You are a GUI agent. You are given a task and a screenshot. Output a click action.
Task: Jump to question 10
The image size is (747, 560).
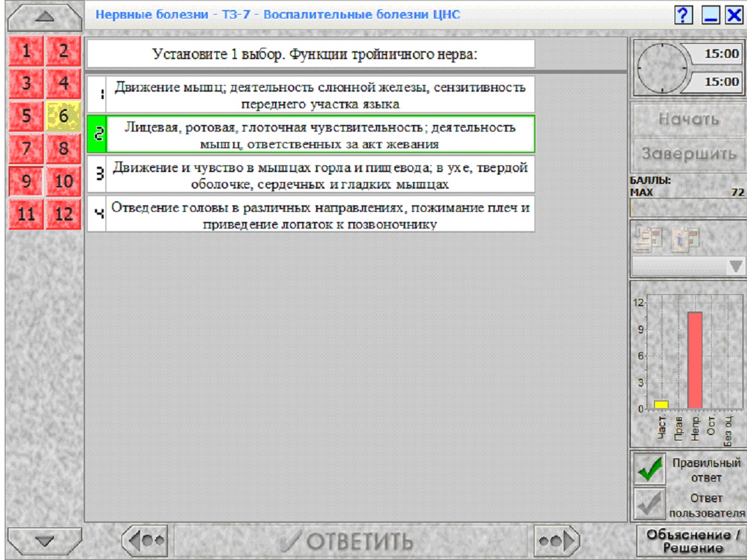coord(63,181)
